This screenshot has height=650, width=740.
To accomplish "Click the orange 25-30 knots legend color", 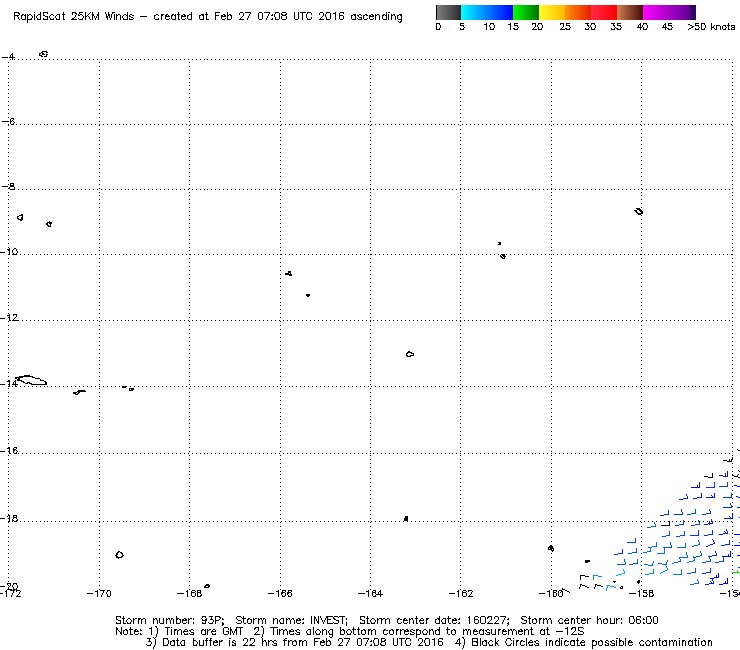I will click(x=578, y=12).
